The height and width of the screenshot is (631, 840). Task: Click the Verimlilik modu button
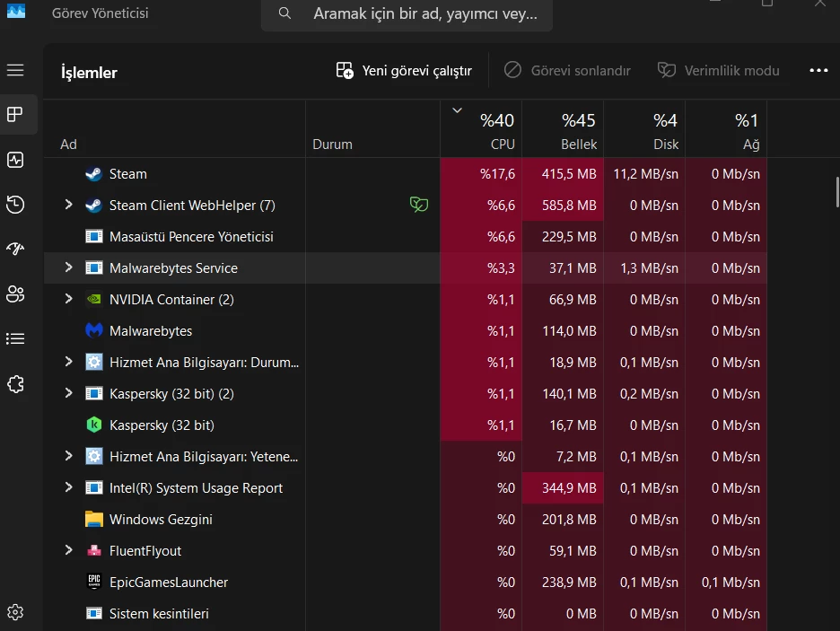click(x=717, y=70)
